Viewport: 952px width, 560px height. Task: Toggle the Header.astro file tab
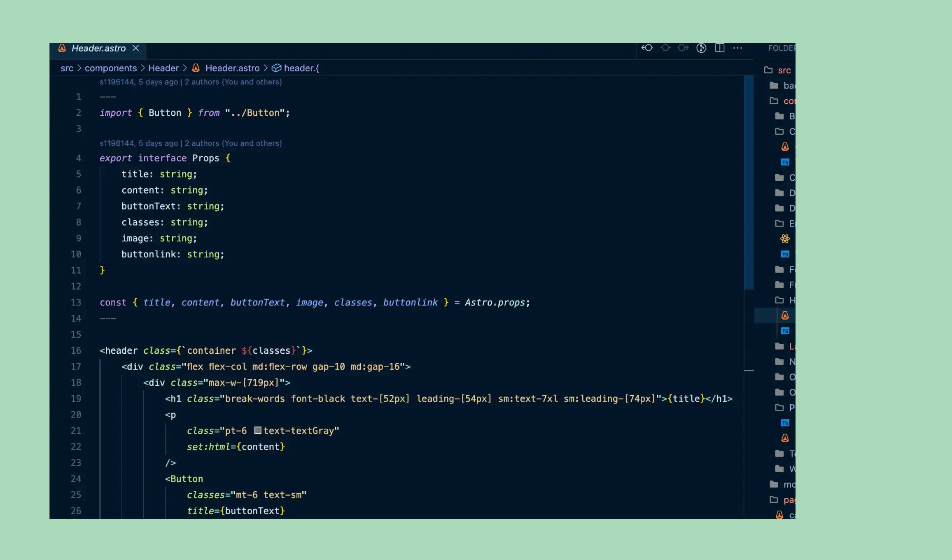[x=99, y=48]
